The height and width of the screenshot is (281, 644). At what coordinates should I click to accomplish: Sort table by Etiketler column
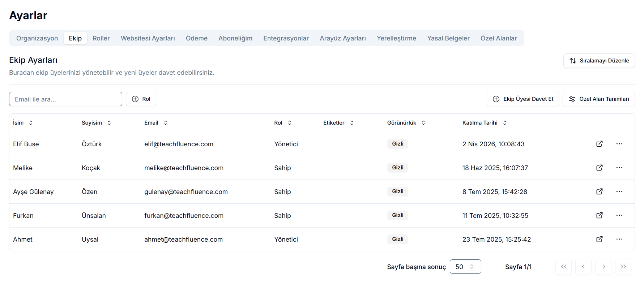(x=338, y=123)
